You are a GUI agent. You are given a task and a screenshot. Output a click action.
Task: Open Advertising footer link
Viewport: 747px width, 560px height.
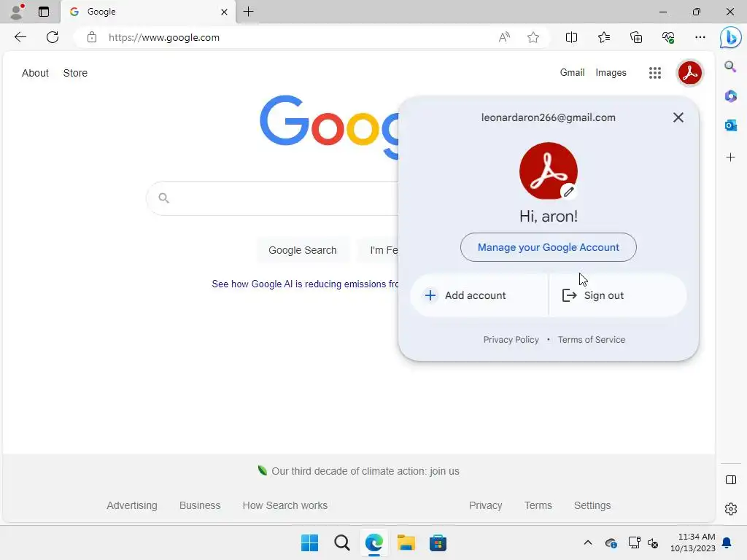coord(132,505)
